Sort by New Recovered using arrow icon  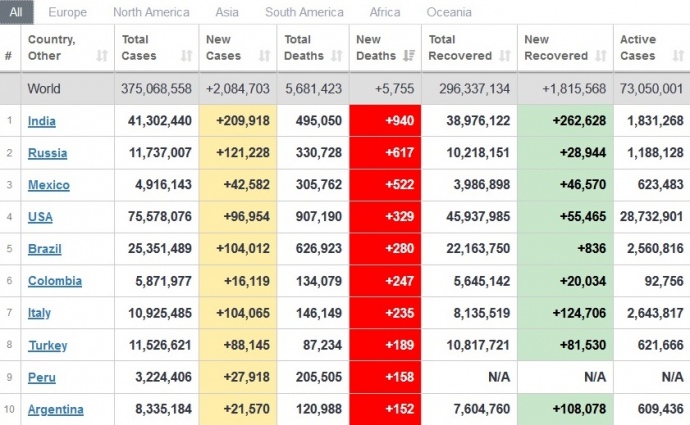pos(600,56)
